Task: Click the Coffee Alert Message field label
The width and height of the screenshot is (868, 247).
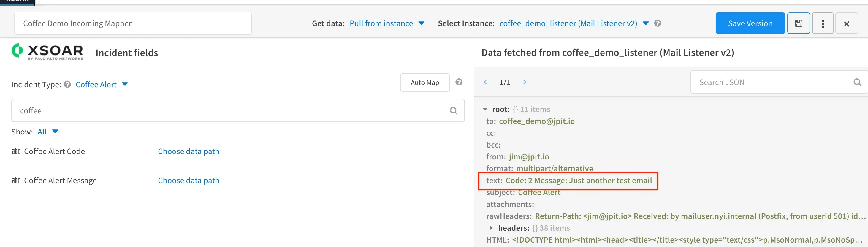Action: (60, 180)
